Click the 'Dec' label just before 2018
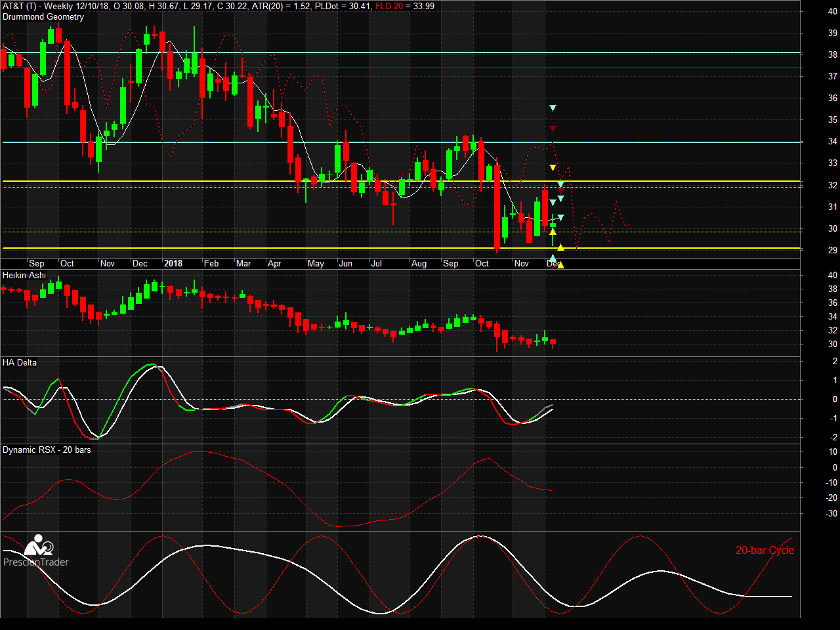840x630 pixels. tap(140, 263)
